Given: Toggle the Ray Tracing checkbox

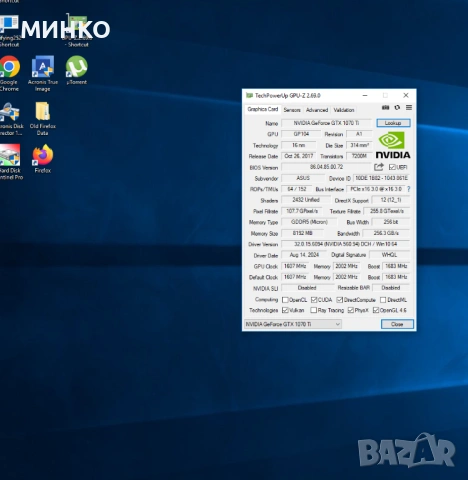Looking at the screenshot, I should (x=313, y=310).
